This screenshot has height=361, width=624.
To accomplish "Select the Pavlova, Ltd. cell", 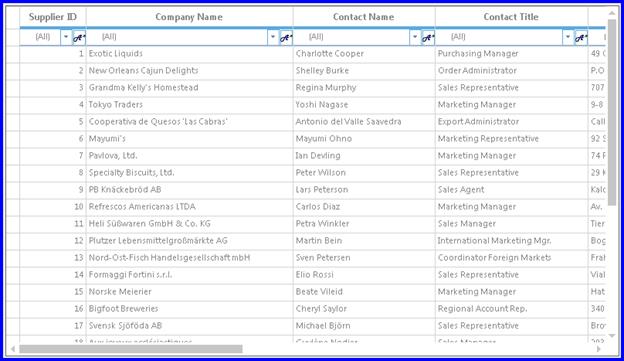I will point(189,156).
